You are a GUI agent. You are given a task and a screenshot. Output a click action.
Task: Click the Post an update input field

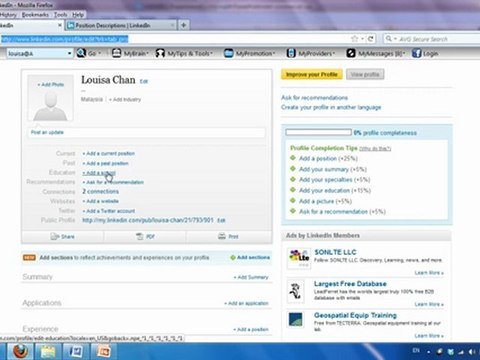146,132
